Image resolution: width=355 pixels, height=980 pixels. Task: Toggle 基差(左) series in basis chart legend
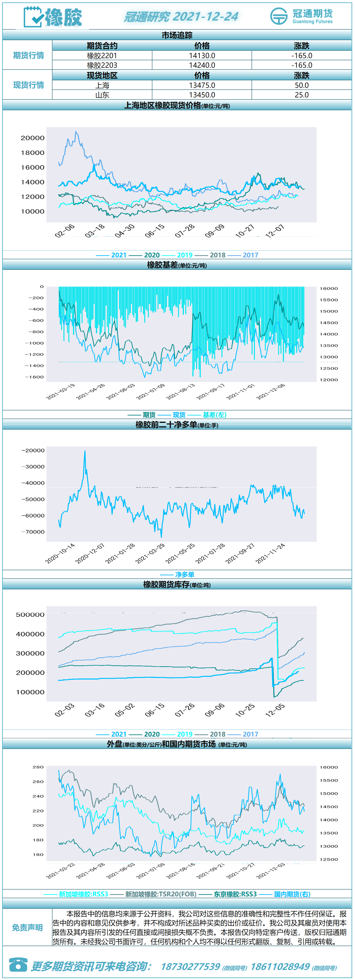coord(207,415)
